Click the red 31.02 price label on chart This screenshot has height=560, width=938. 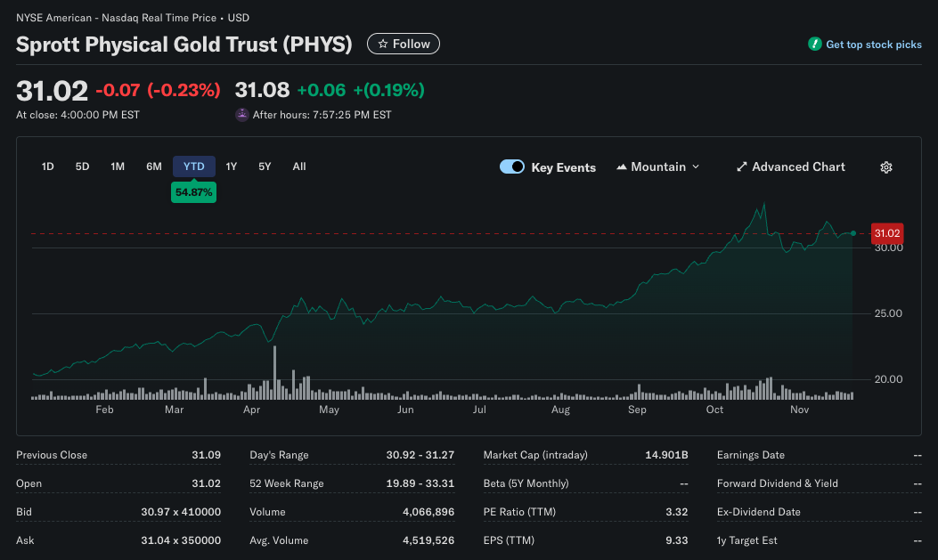coord(887,233)
